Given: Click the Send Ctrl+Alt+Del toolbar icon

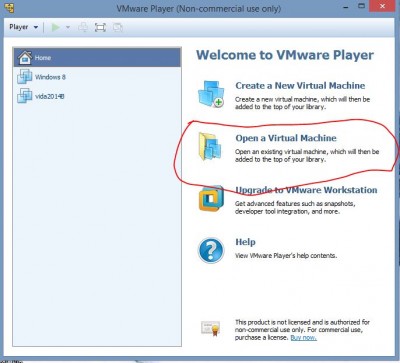Looking at the screenshot, I should pos(83,27).
